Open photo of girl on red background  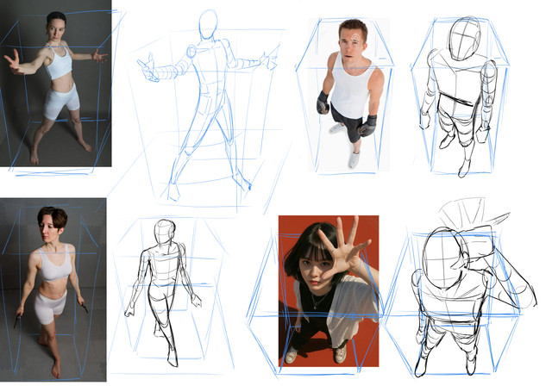(x=329, y=291)
